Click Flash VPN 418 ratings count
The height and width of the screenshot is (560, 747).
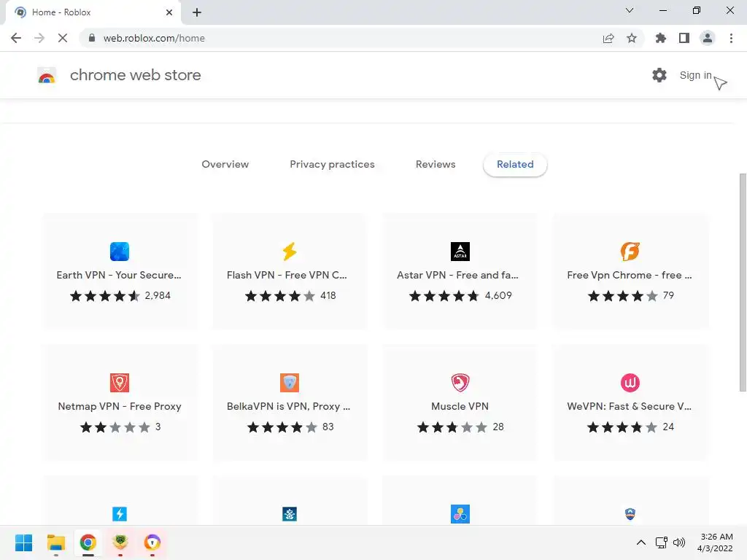(x=328, y=296)
